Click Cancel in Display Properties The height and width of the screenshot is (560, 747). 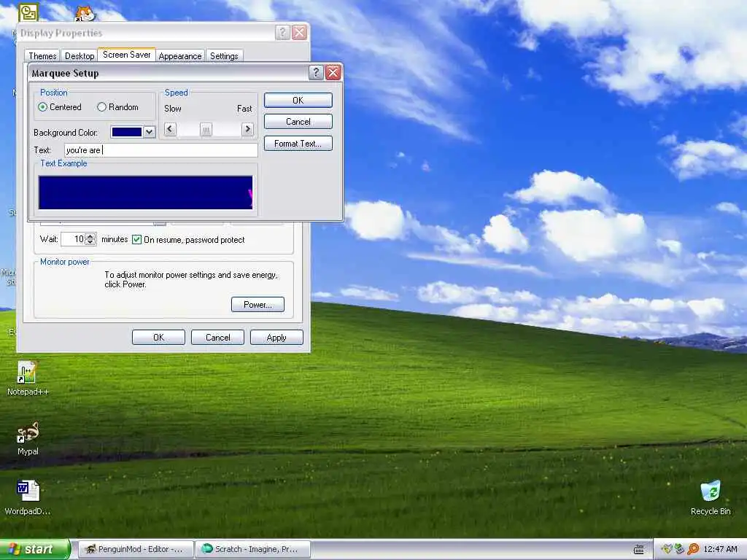[x=217, y=337]
